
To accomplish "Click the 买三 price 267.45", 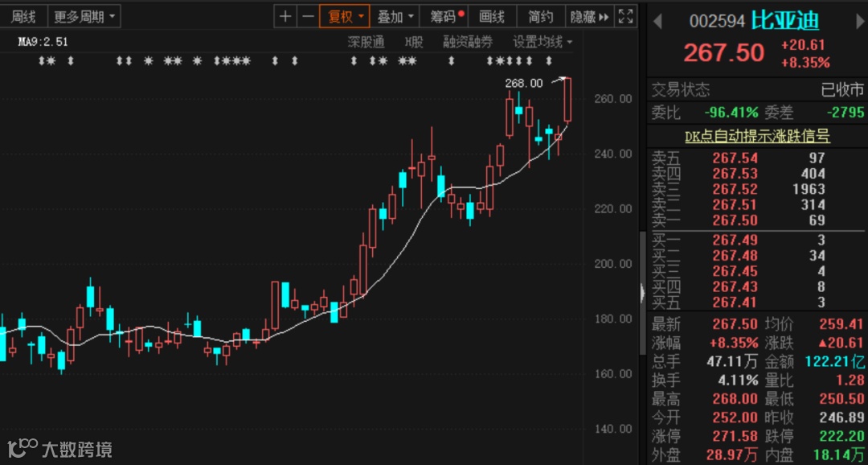I will click(x=735, y=271).
